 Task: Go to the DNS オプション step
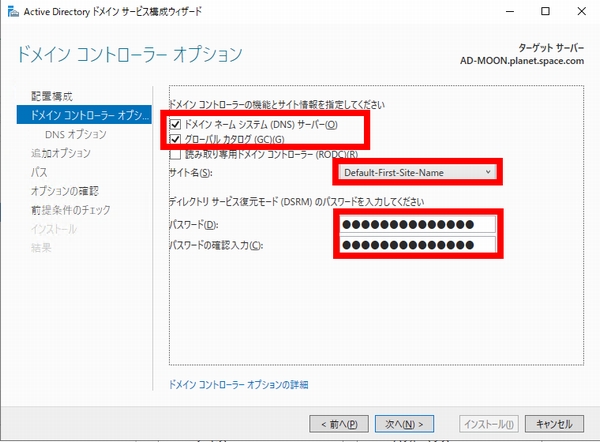click(x=76, y=134)
